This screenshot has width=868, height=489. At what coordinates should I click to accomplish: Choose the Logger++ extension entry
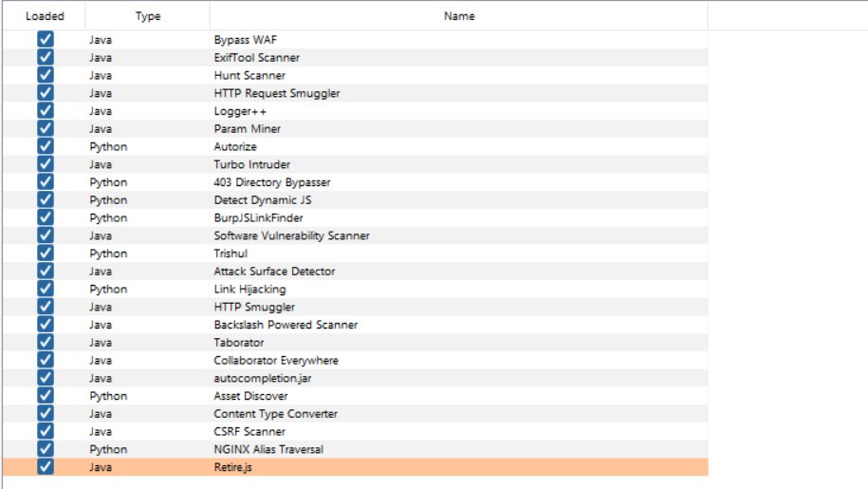click(x=240, y=111)
